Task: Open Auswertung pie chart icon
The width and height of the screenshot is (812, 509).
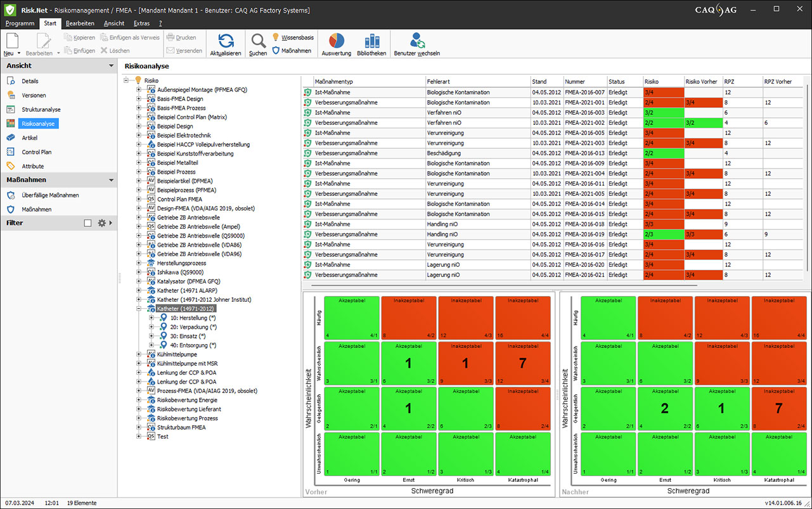Action: (x=336, y=42)
